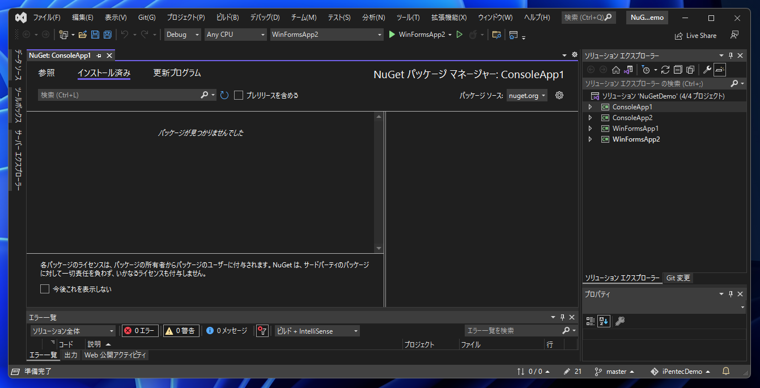Screen dimensions: 760x388
Task: Toggle the 0 errors filter button
Action: click(140, 331)
